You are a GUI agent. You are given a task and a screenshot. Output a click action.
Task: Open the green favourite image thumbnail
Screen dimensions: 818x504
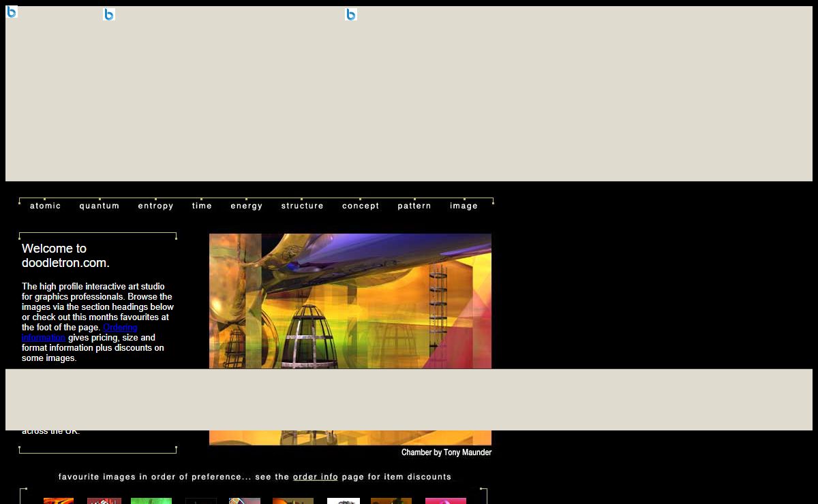point(151,501)
